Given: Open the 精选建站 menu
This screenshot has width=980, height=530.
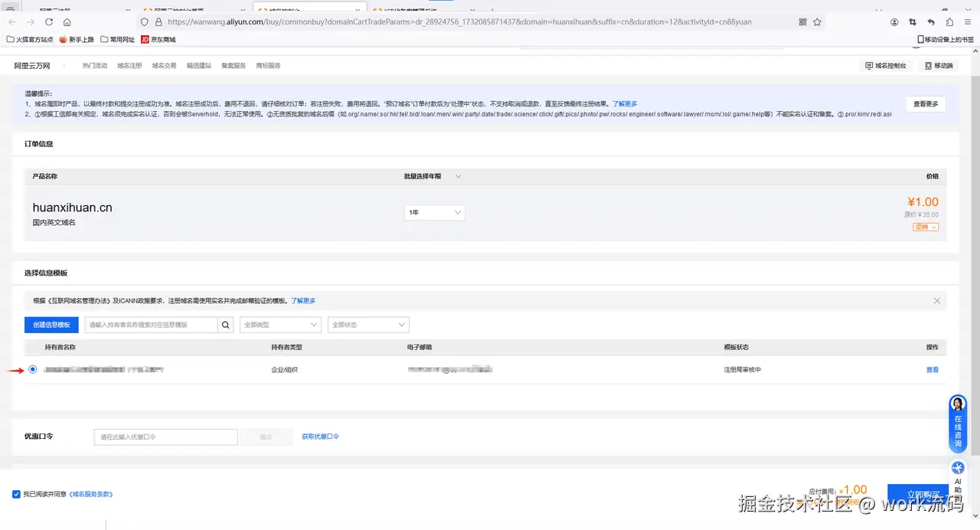Looking at the screenshot, I should click(199, 66).
